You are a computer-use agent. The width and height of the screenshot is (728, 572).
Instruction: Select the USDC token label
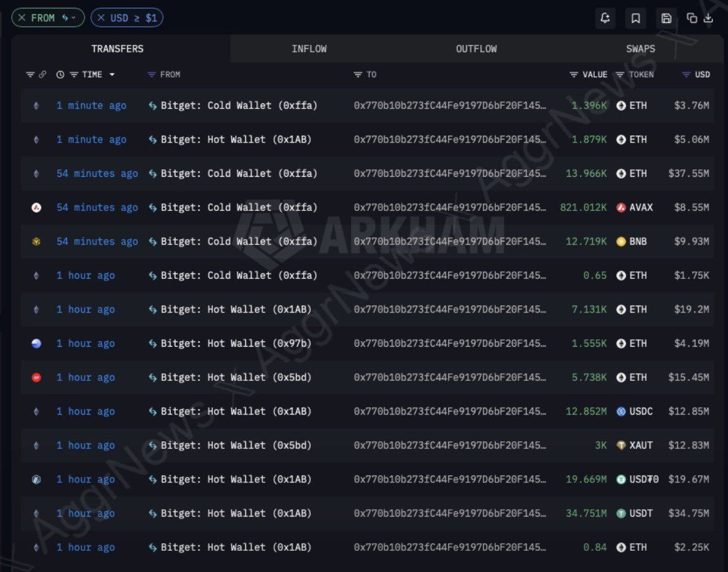(x=641, y=411)
